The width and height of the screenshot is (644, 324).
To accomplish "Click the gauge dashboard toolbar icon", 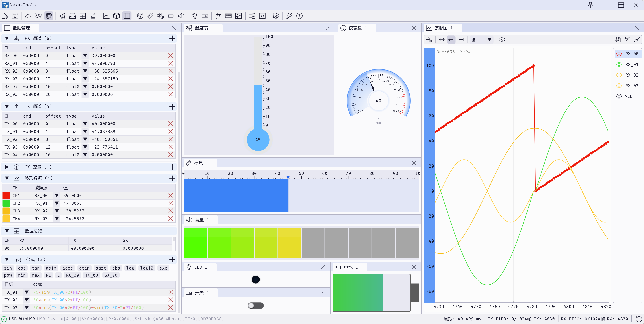I will pyautogui.click(x=140, y=16).
